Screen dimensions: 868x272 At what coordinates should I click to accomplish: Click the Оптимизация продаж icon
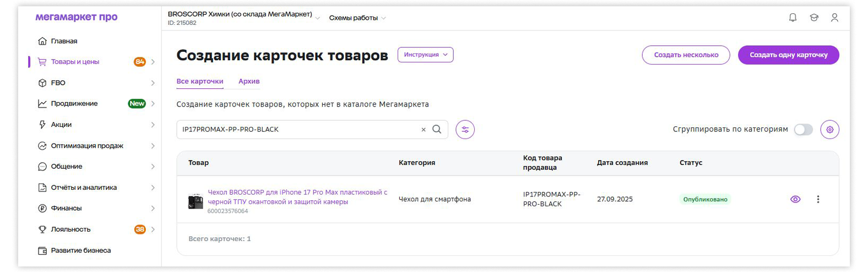click(42, 146)
